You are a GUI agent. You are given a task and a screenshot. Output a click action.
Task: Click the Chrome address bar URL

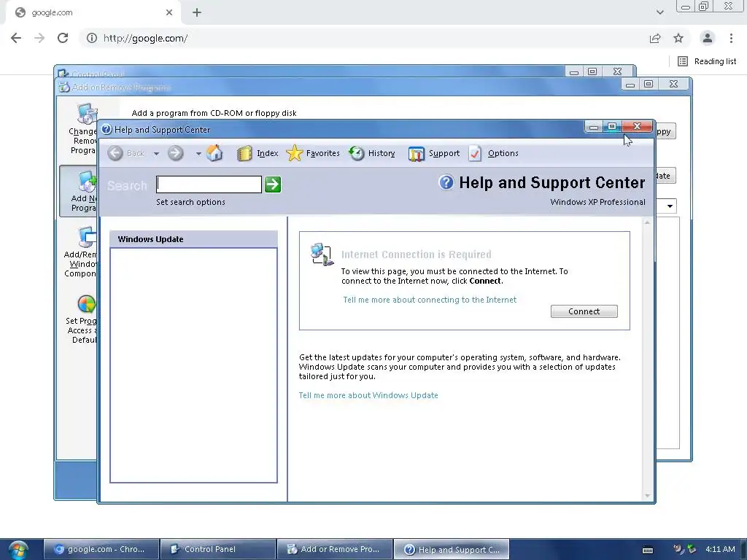click(x=145, y=38)
